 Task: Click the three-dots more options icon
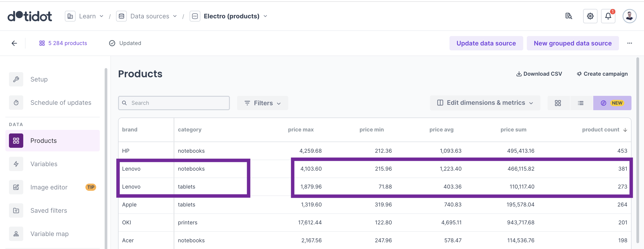629,43
